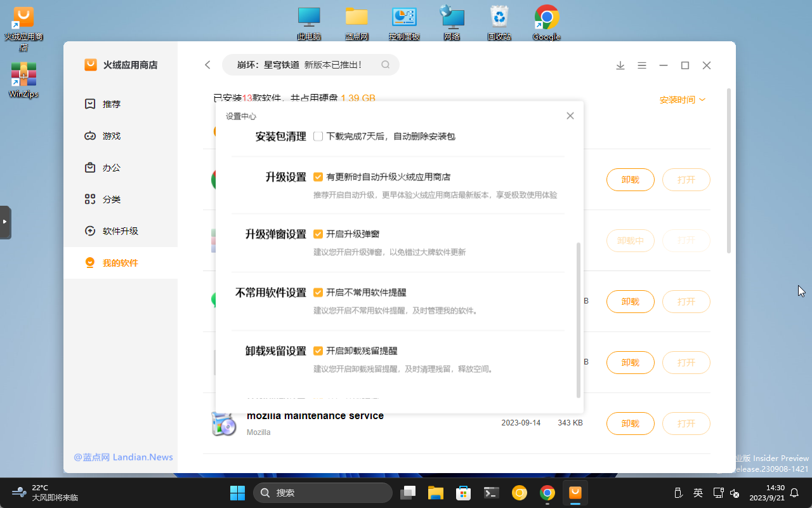Select 办公 in the sidebar

tap(121, 168)
